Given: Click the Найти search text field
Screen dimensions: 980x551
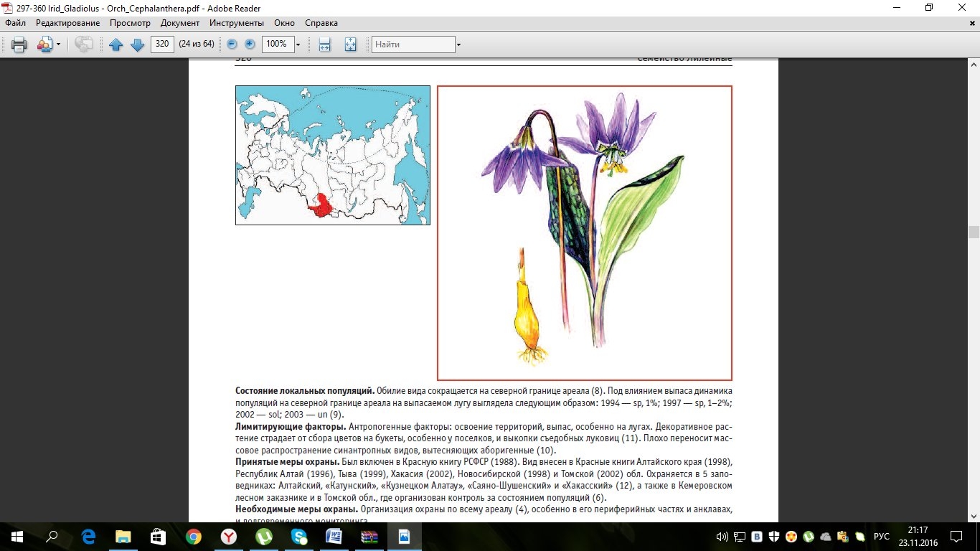Looking at the screenshot, I should point(413,44).
